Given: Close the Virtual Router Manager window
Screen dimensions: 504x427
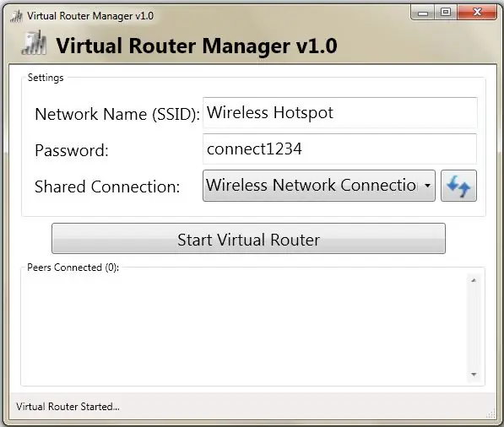Looking at the screenshot, I should pos(477,13).
